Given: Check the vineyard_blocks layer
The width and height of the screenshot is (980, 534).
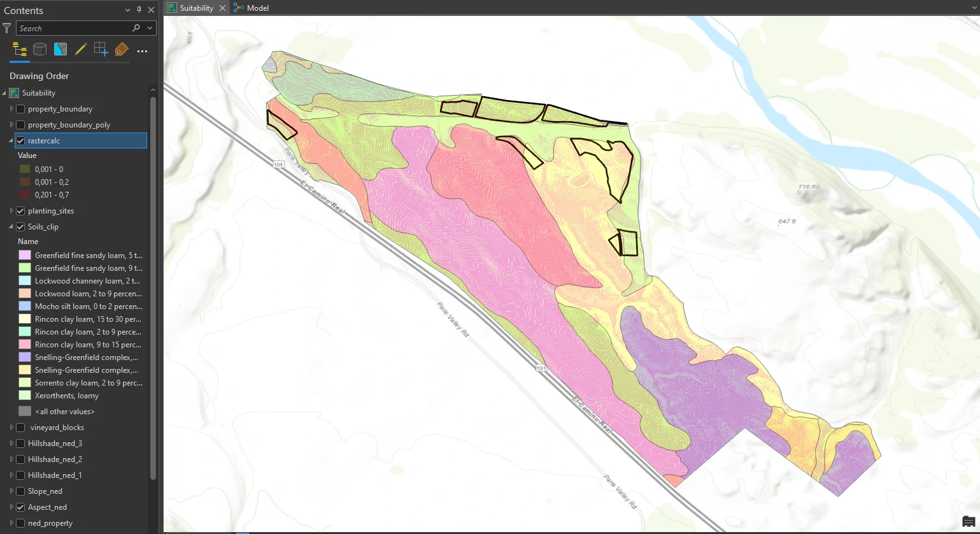Looking at the screenshot, I should click(x=20, y=428).
